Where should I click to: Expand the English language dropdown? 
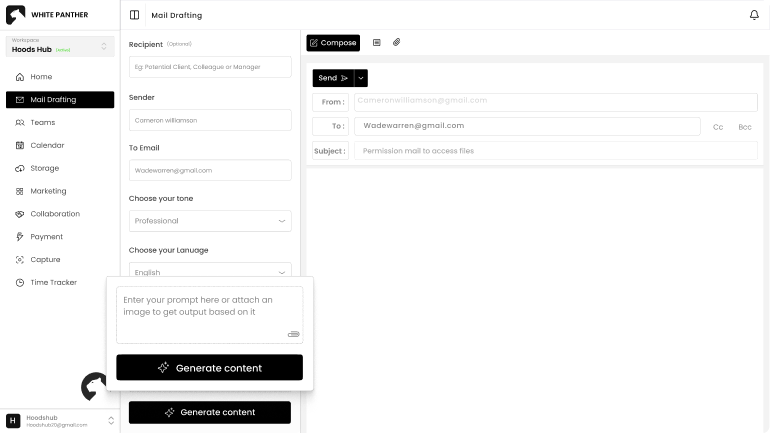click(210, 272)
